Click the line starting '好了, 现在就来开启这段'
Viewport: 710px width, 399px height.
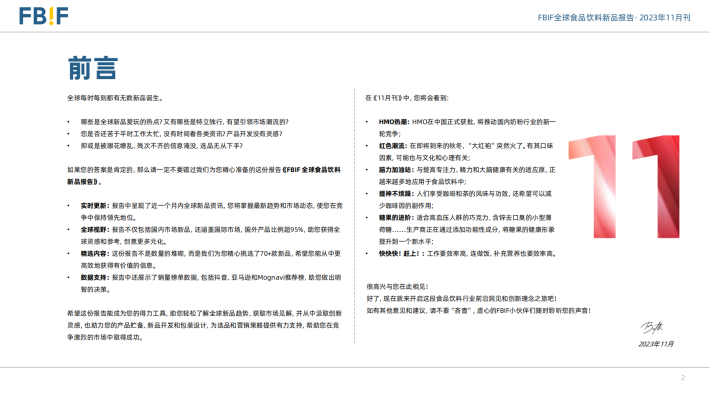(461, 298)
